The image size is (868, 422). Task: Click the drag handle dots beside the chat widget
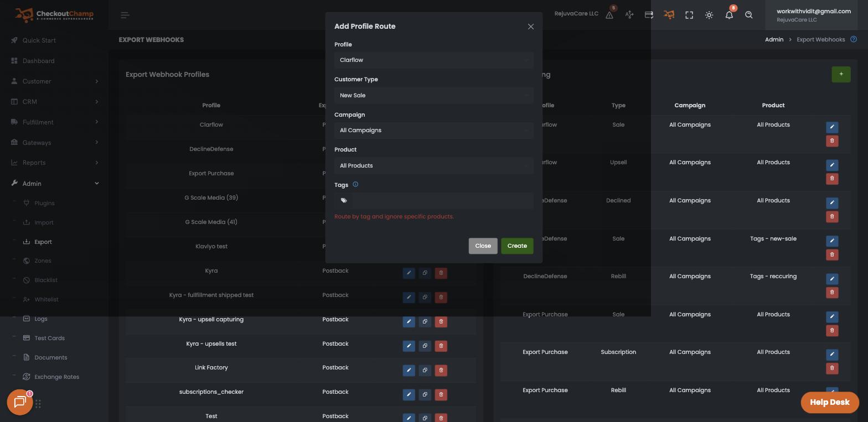38,404
